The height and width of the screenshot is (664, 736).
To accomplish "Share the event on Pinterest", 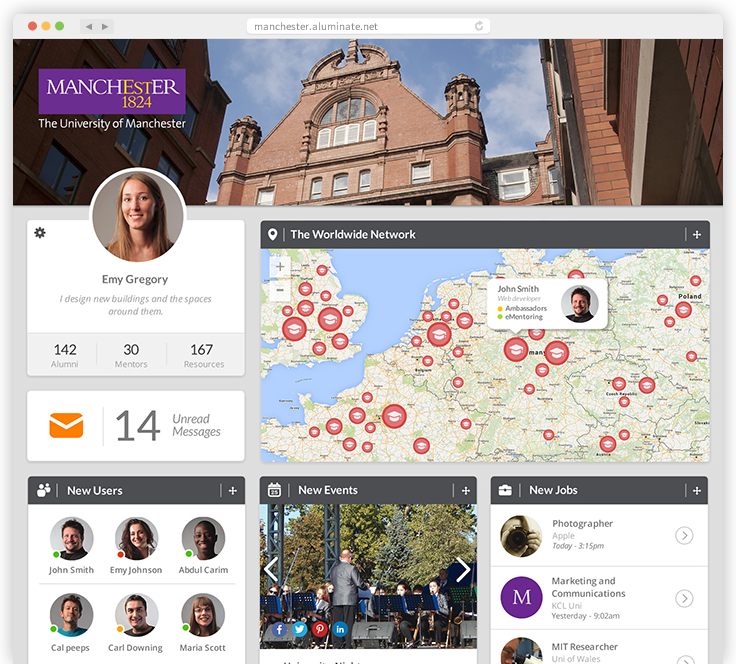I will click(320, 629).
